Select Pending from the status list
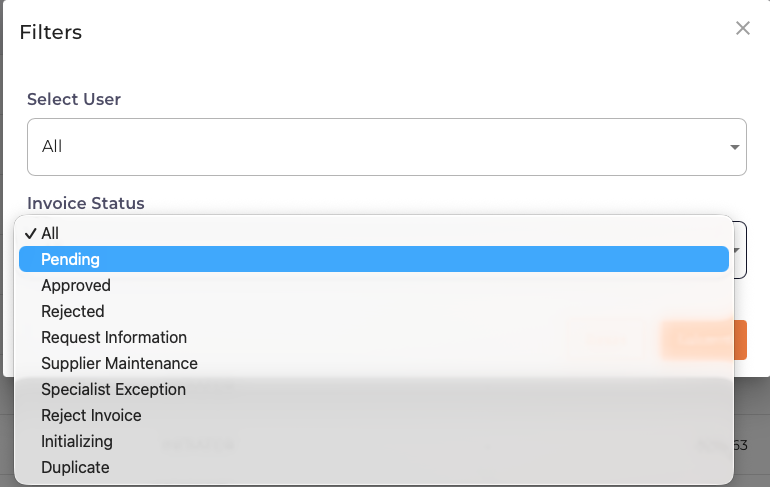This screenshot has height=487, width=770. click(x=70, y=259)
